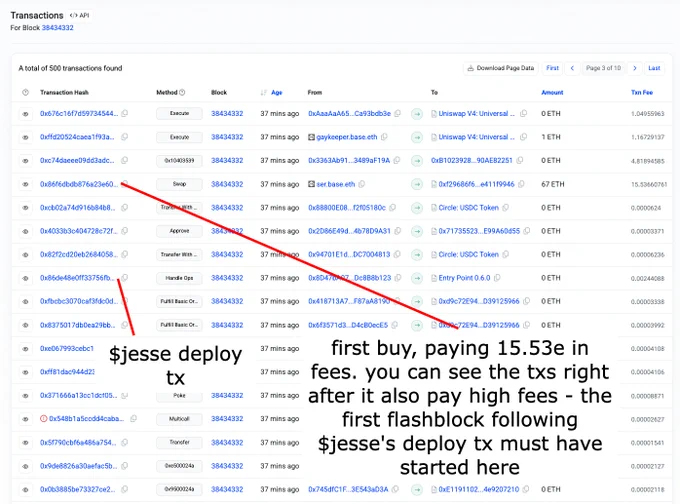Copy the 0xB1023928...90AE82251 to-address

coord(520,160)
